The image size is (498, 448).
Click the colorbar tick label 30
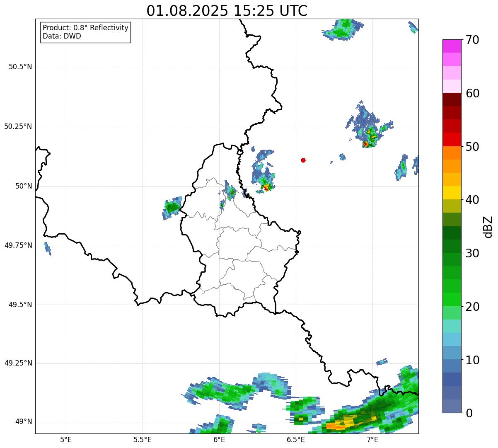pyautogui.click(x=472, y=253)
